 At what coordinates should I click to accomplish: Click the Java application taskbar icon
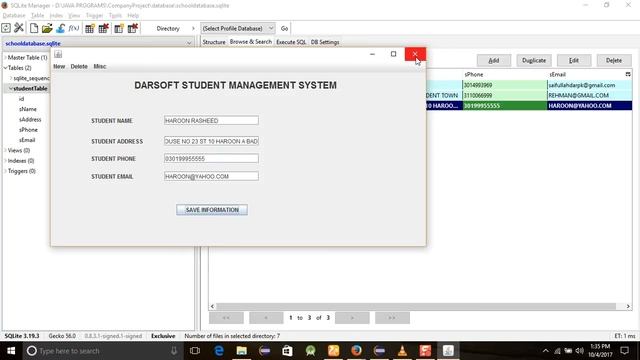point(448,351)
